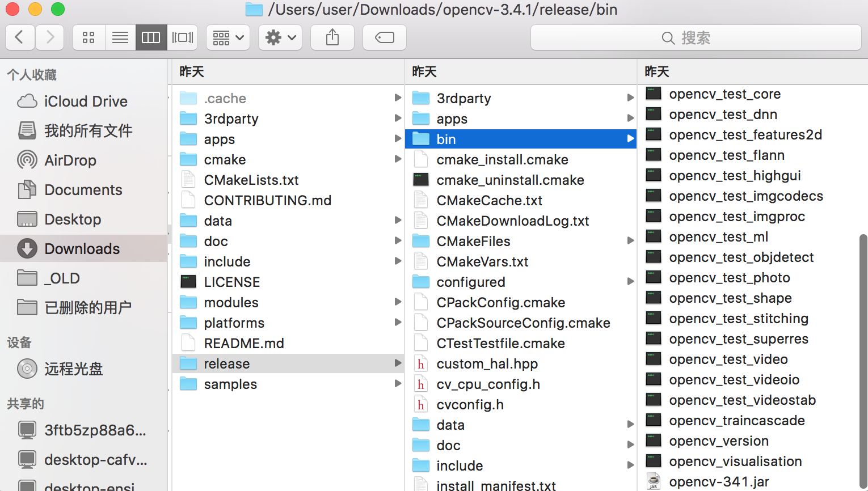This screenshot has height=491, width=868.
Task: Open the Share toolbar icon
Action: [332, 37]
